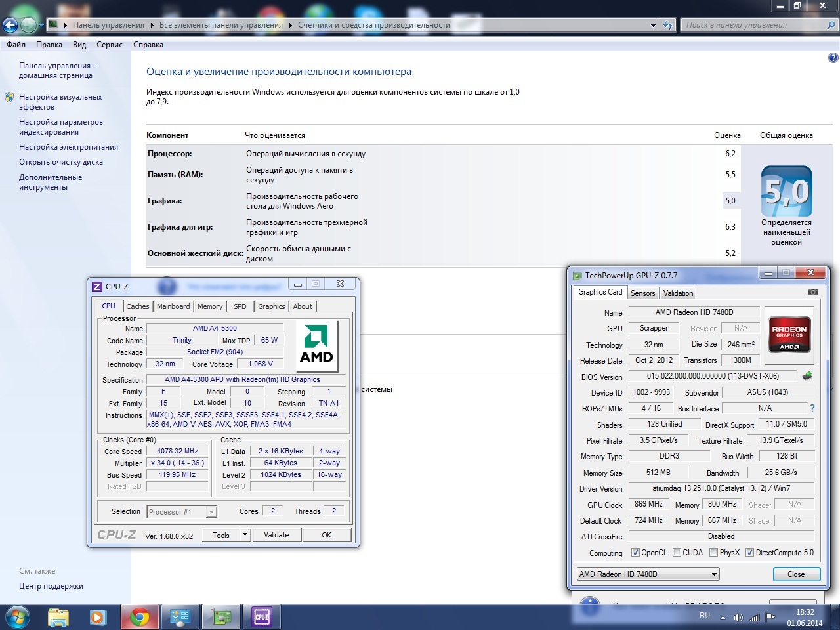Toggle the OpenCL checkbox

point(635,553)
